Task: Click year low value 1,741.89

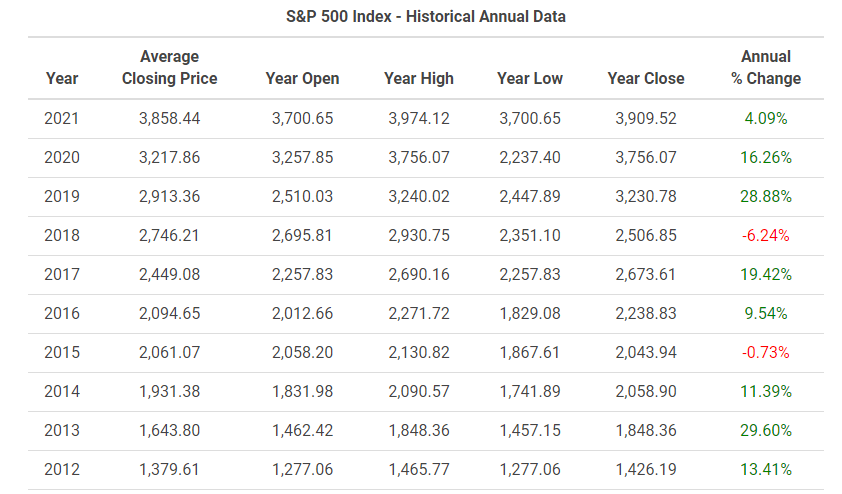Action: pyautogui.click(x=530, y=391)
